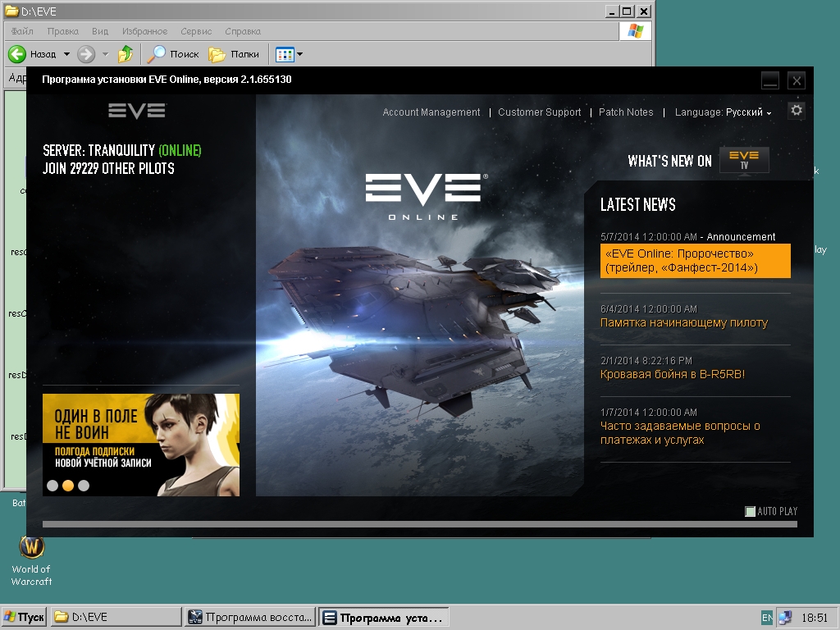Open the Справка menu in Explorer
840x630 pixels.
pyautogui.click(x=243, y=31)
